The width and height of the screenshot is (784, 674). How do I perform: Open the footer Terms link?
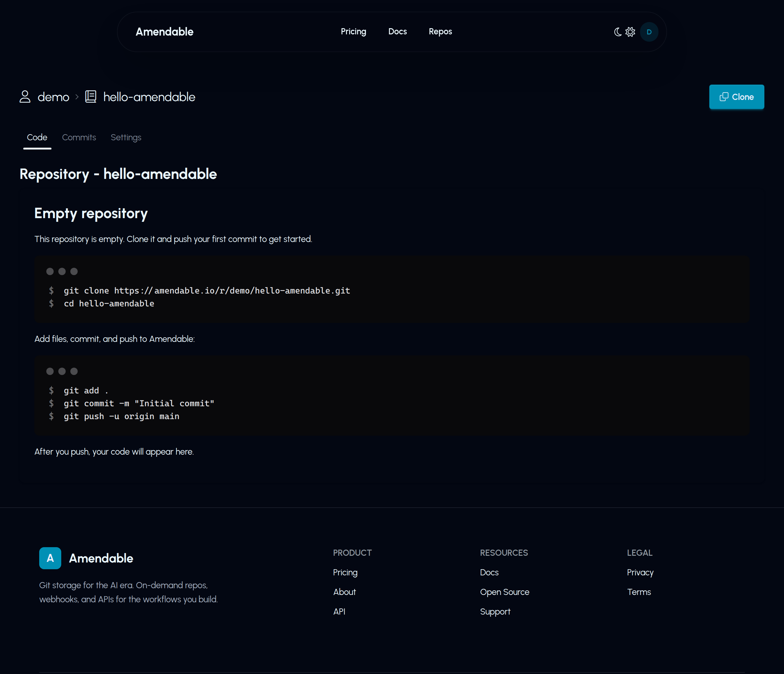tap(639, 592)
